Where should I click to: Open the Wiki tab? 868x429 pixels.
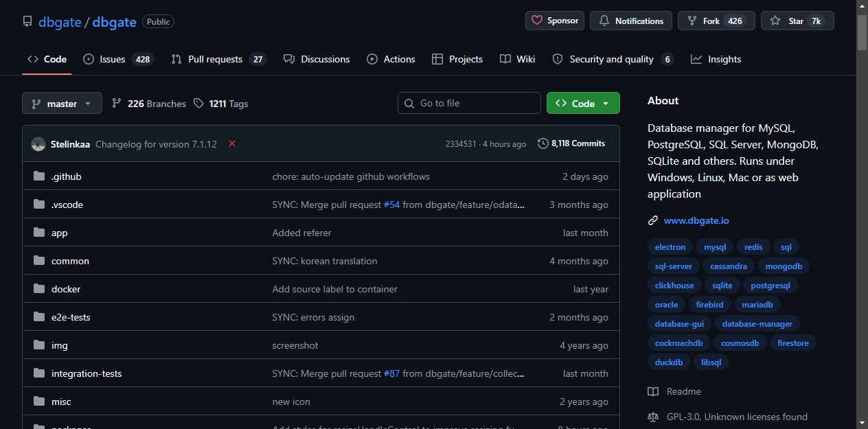(x=518, y=59)
